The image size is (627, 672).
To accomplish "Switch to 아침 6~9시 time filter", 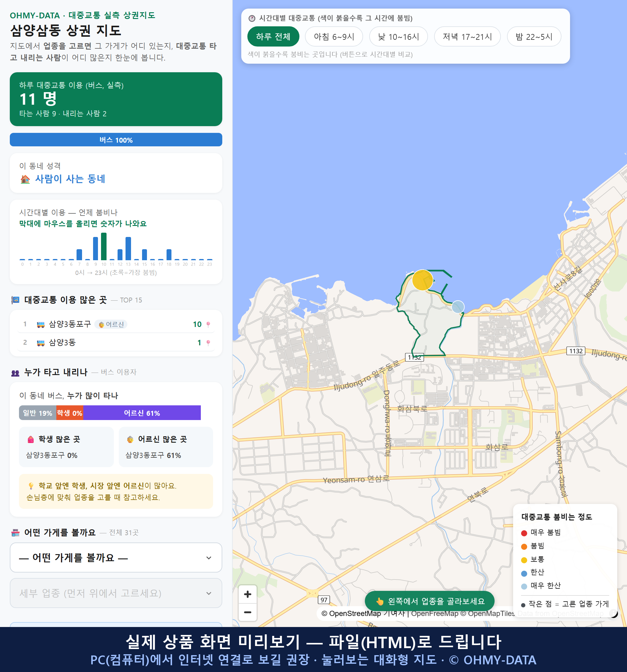I will (334, 36).
